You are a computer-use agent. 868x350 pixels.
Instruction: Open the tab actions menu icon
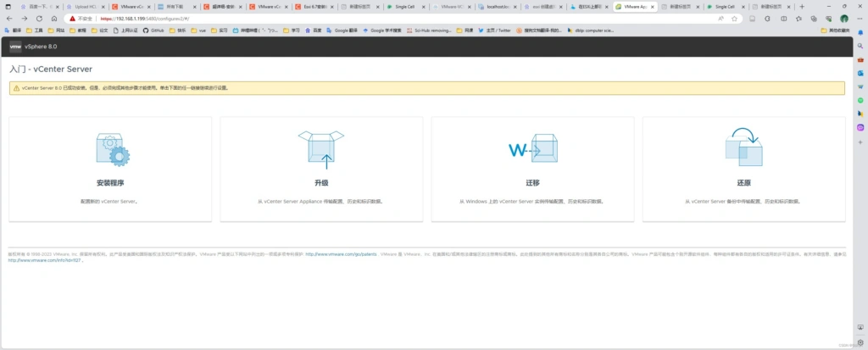click(8, 7)
